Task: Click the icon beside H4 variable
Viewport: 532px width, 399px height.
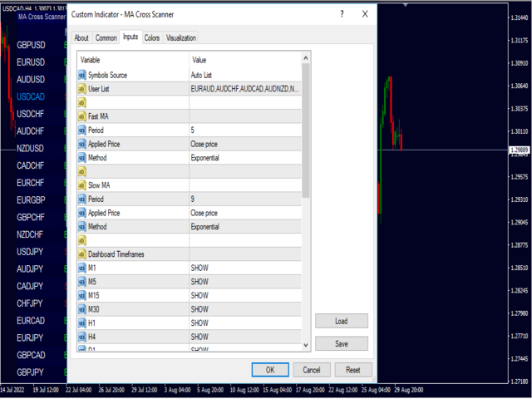Action: pos(82,337)
